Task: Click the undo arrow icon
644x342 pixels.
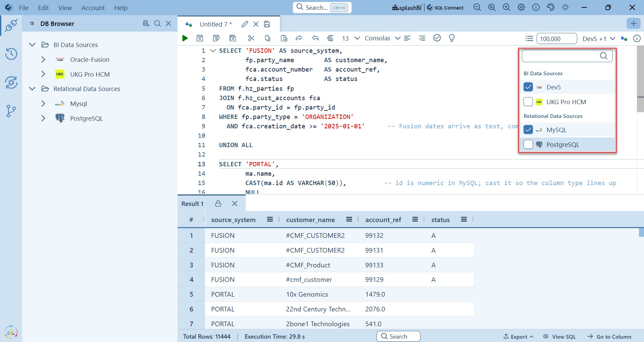Action: (315, 38)
